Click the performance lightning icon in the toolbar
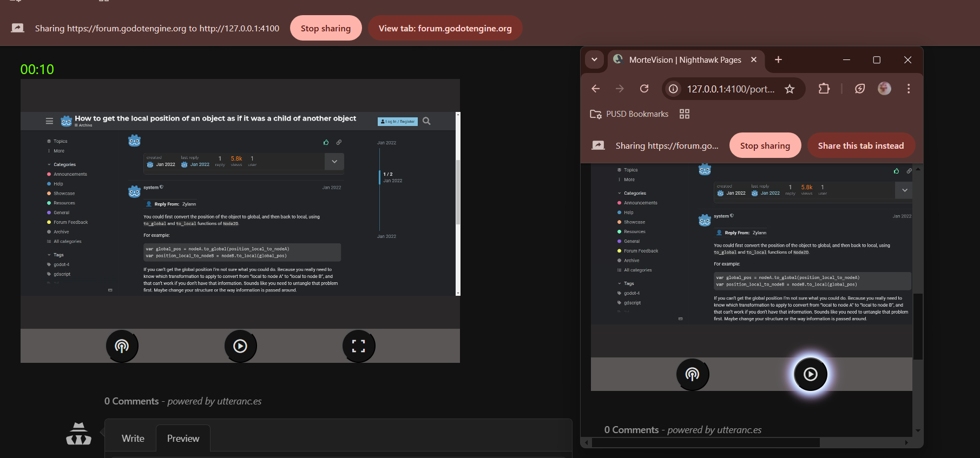Screen dimensions: 980x458 tap(860, 89)
